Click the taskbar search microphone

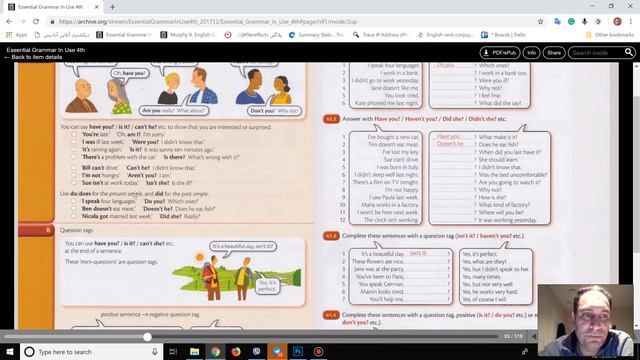click(x=155, y=351)
